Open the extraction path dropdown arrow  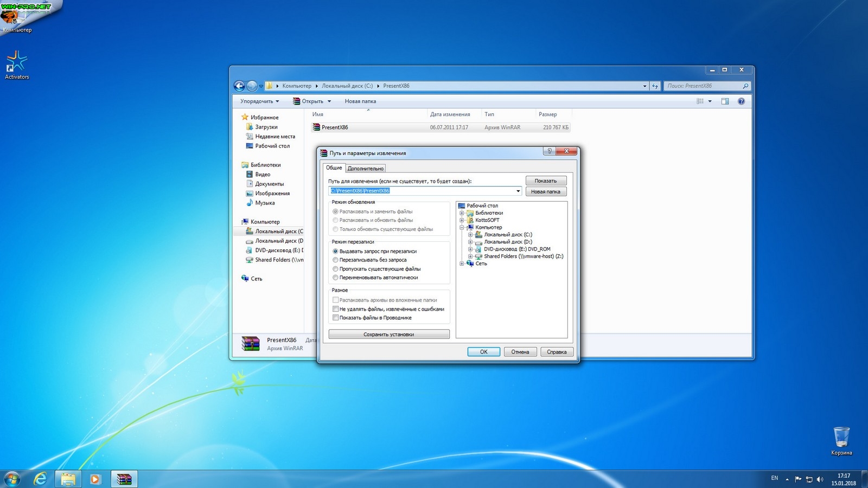click(518, 191)
